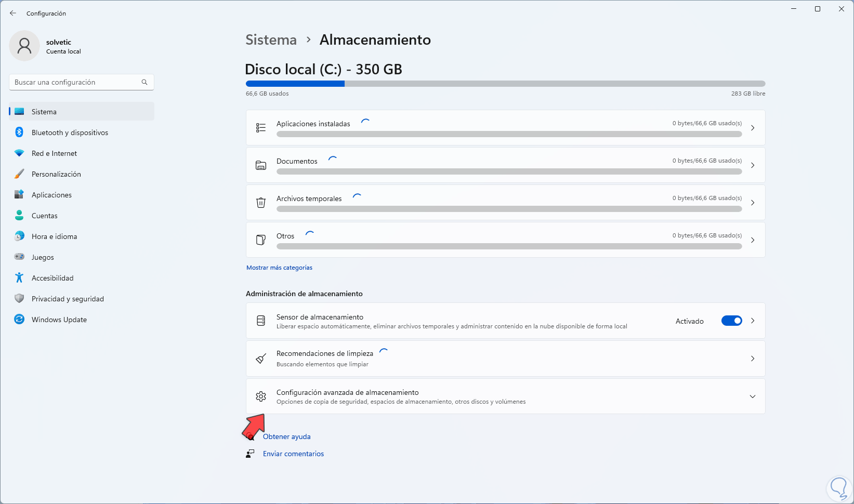Click the Accesibilidad figure icon
The width and height of the screenshot is (854, 504).
coord(19,278)
